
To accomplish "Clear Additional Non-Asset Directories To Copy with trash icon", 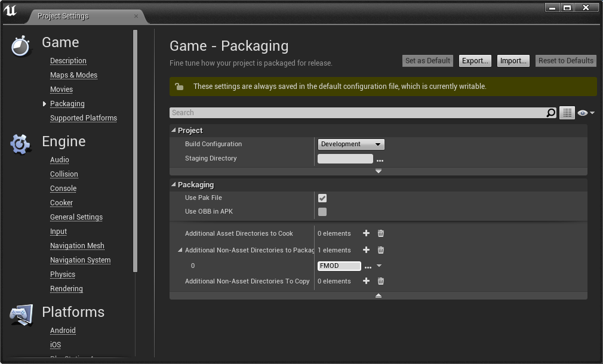I will click(381, 281).
